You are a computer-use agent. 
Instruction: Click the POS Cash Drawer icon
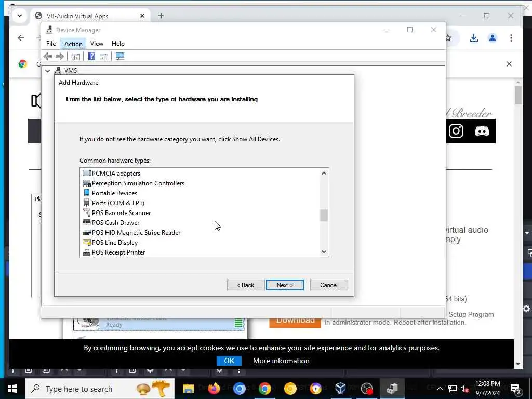tap(87, 222)
